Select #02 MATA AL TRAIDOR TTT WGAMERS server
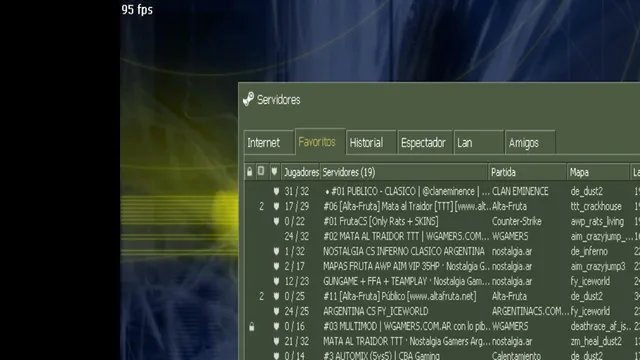640x360 pixels. pos(406,236)
